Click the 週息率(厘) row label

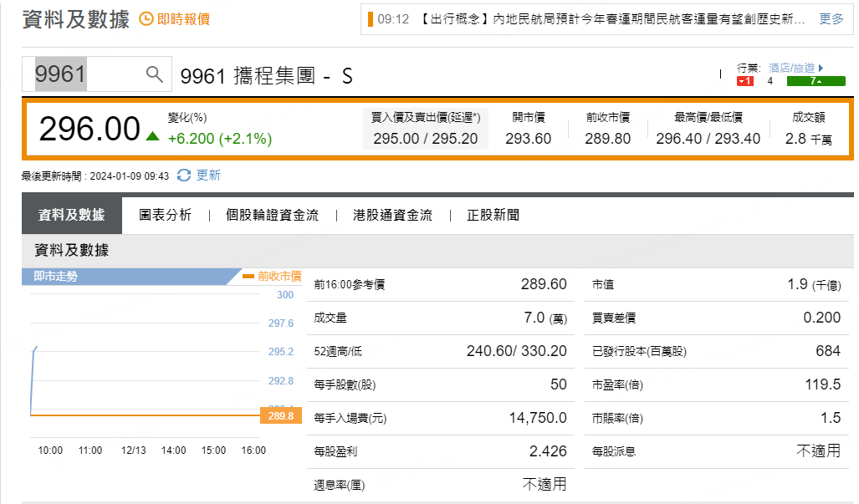339,485
